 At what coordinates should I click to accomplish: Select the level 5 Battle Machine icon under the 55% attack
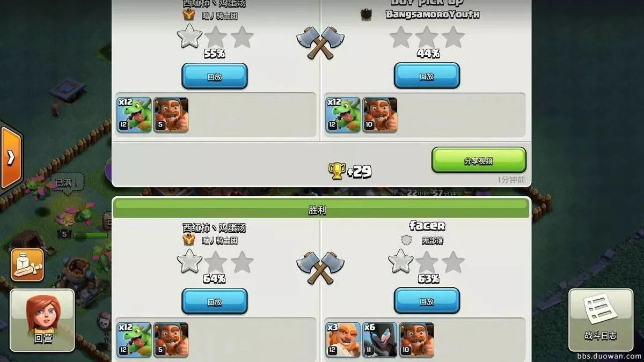(x=171, y=115)
